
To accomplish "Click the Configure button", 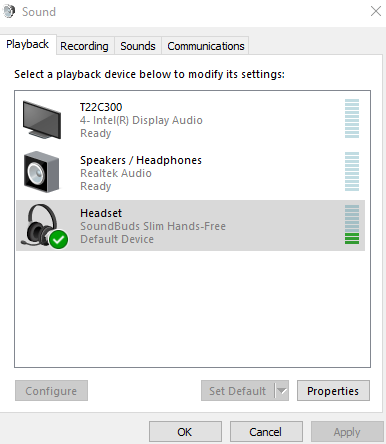I will point(51,391).
